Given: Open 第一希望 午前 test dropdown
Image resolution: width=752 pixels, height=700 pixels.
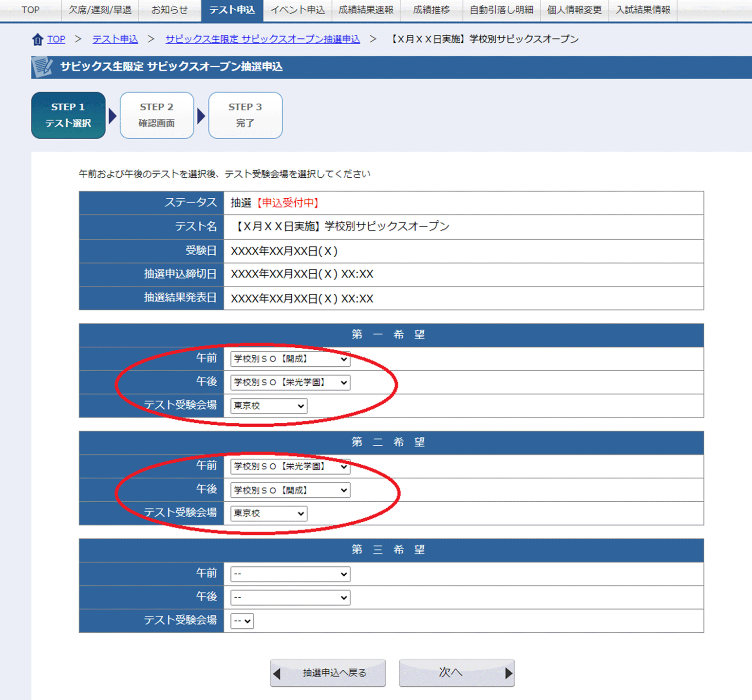Looking at the screenshot, I should (290, 359).
